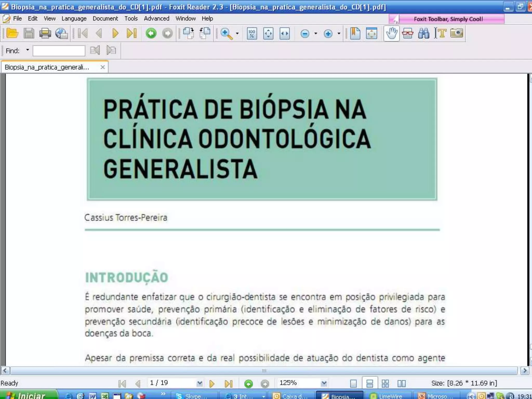Open the Advanced menu
Viewport: 532px width, 399px height.
click(156, 19)
